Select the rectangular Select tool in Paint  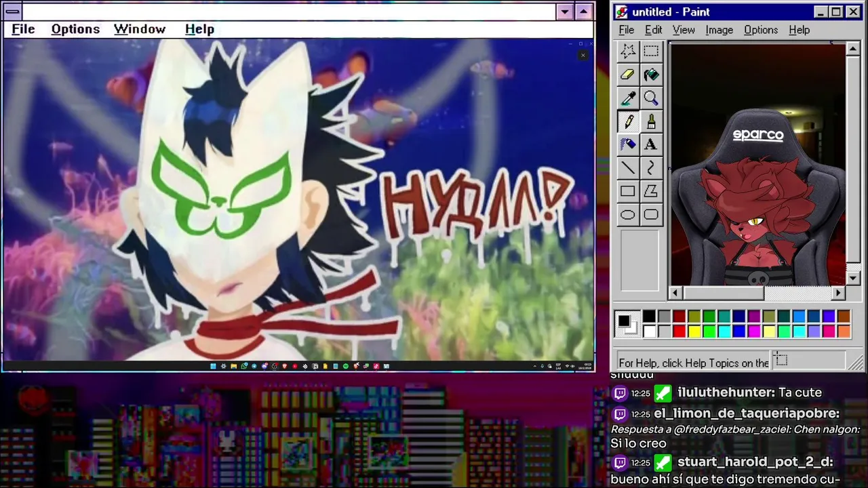click(x=651, y=51)
